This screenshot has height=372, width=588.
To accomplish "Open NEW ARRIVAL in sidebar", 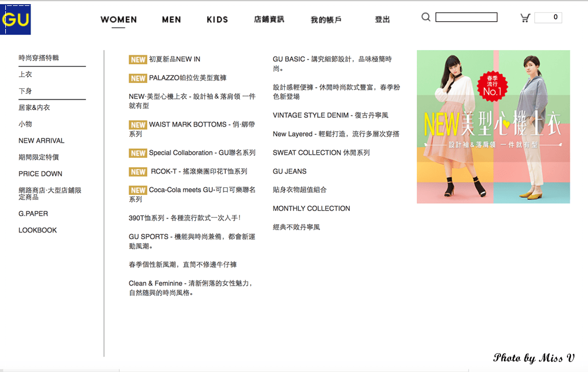I will 41,141.
